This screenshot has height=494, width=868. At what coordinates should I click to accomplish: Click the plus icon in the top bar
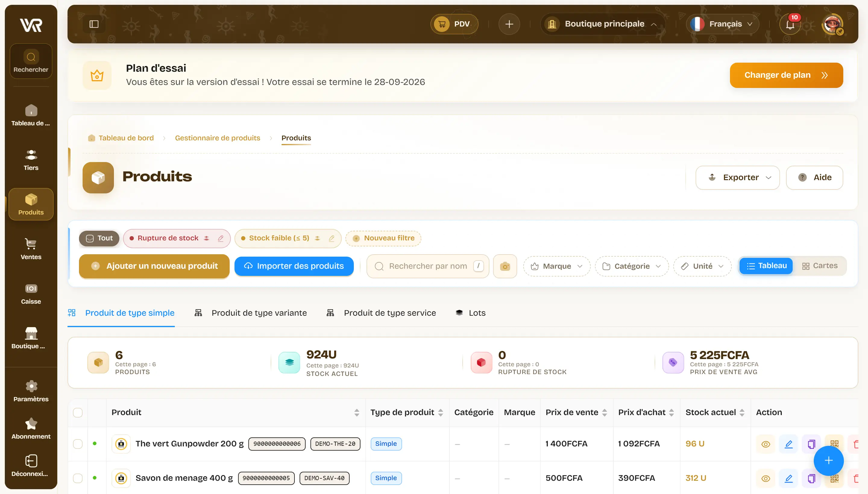509,24
